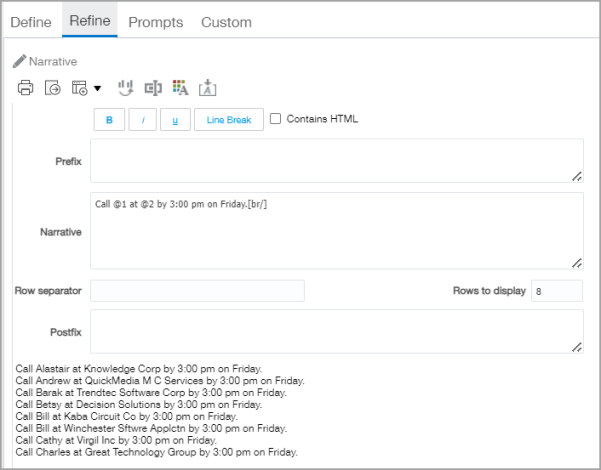Apply underline with the u button

click(x=175, y=120)
